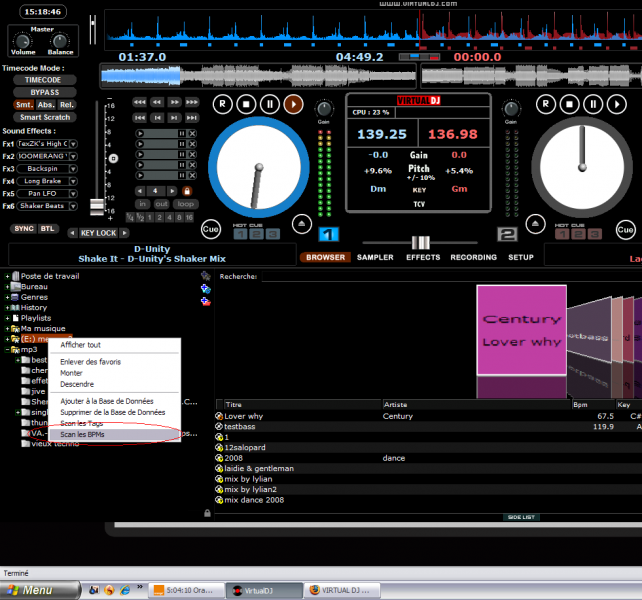Image resolution: width=642 pixels, height=600 pixels.
Task: Click the crossfader slider handle
Action: pyautogui.click(x=421, y=242)
